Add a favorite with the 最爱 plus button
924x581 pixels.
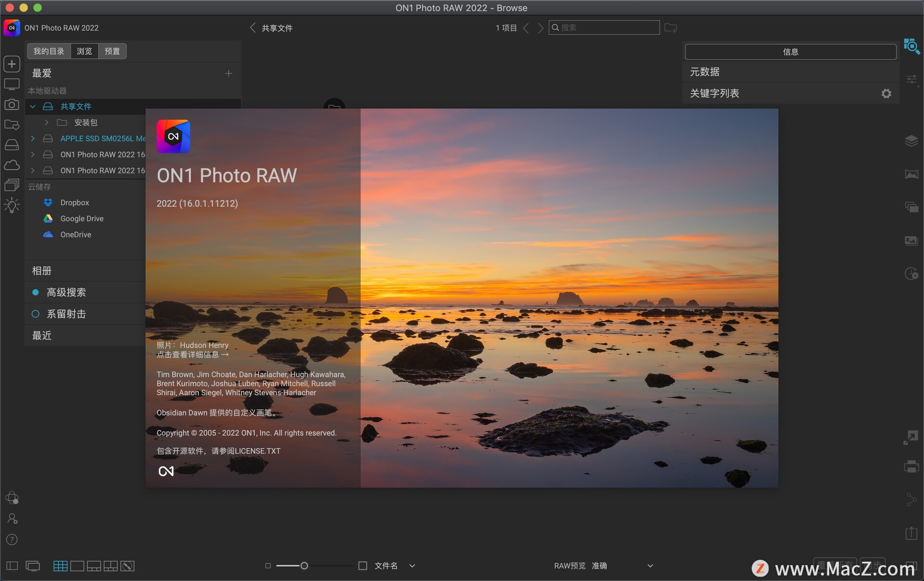coord(229,73)
